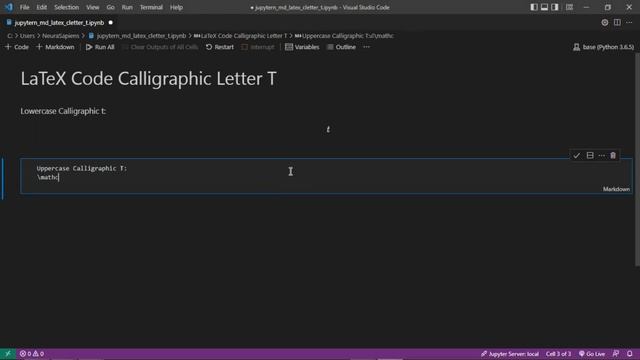Toggle bottom panel layout icon
This screenshot has width=640, height=360.
(x=544, y=7)
